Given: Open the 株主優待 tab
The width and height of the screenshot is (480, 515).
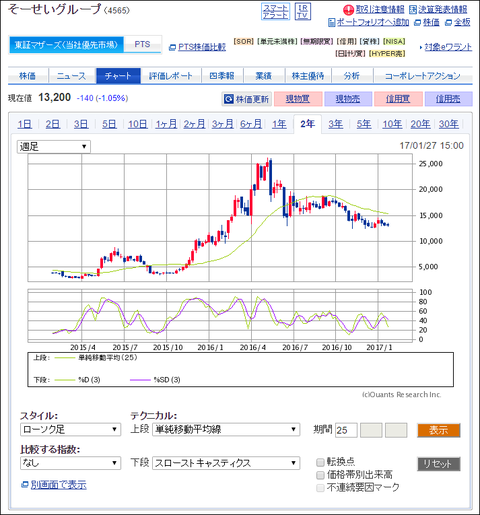Looking at the screenshot, I should click(308, 76).
